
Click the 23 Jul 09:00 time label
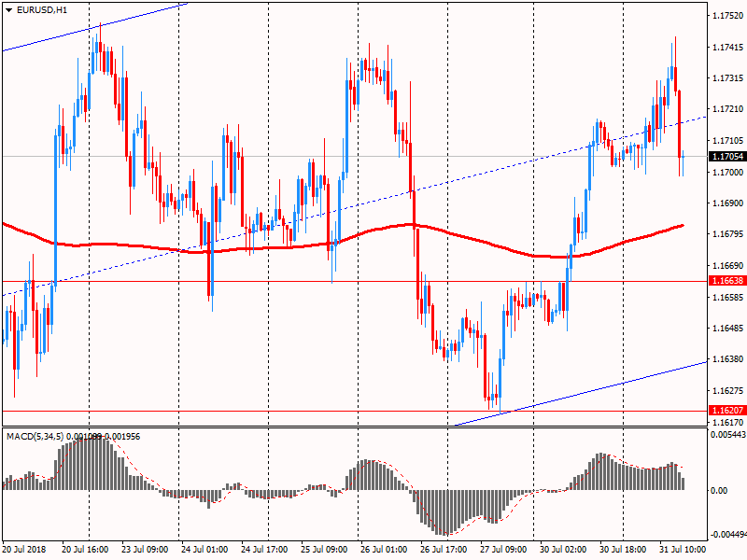pos(145,549)
